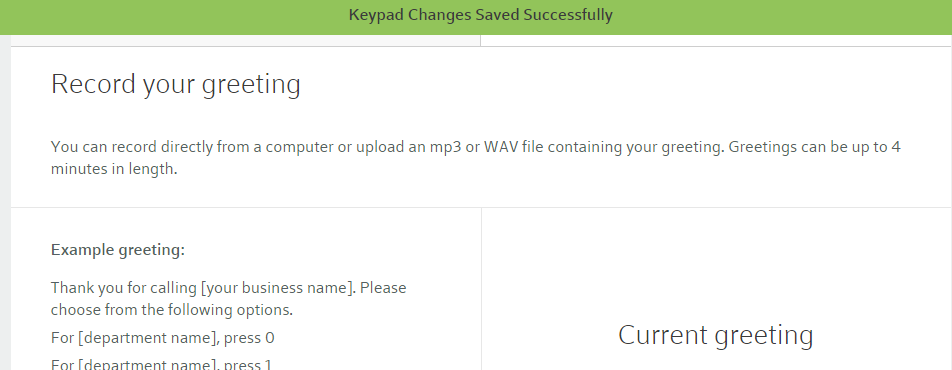
Task: Click the gray left sidebar strip
Action: (5, 202)
